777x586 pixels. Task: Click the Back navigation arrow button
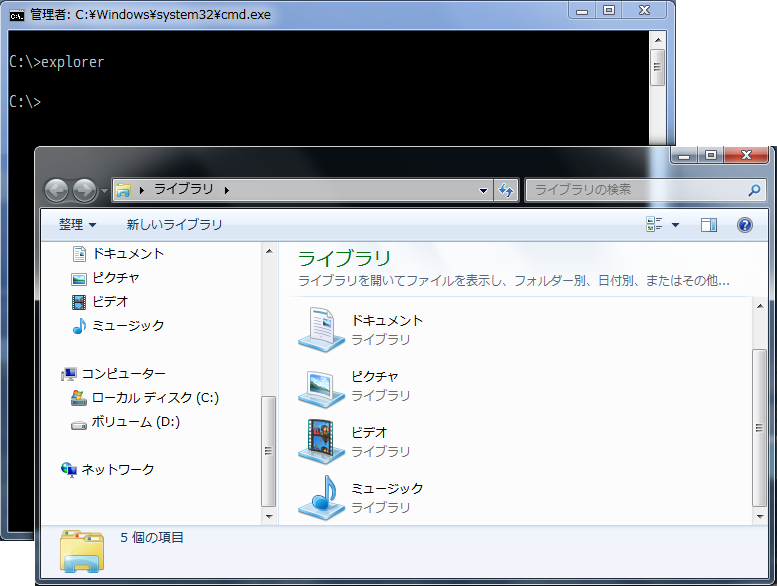57,190
